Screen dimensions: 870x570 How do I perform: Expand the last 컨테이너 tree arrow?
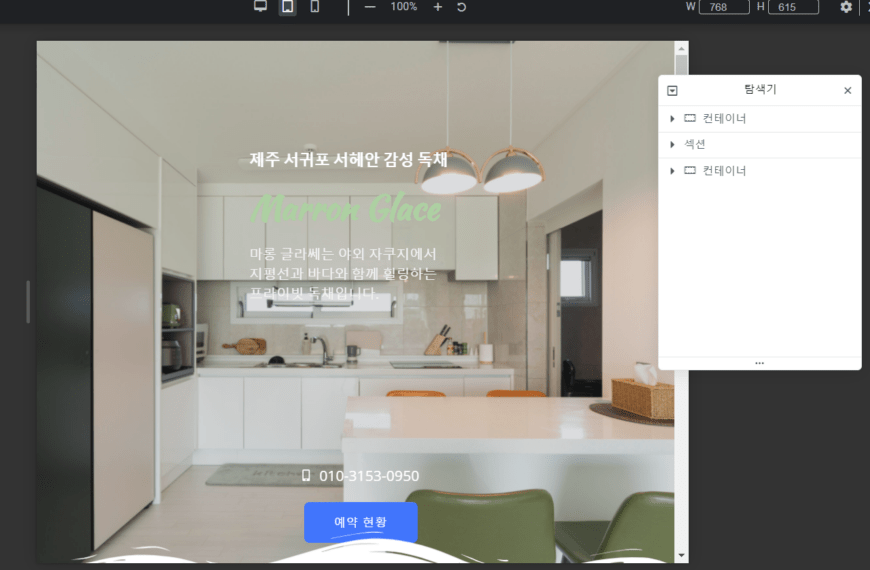[672, 170]
